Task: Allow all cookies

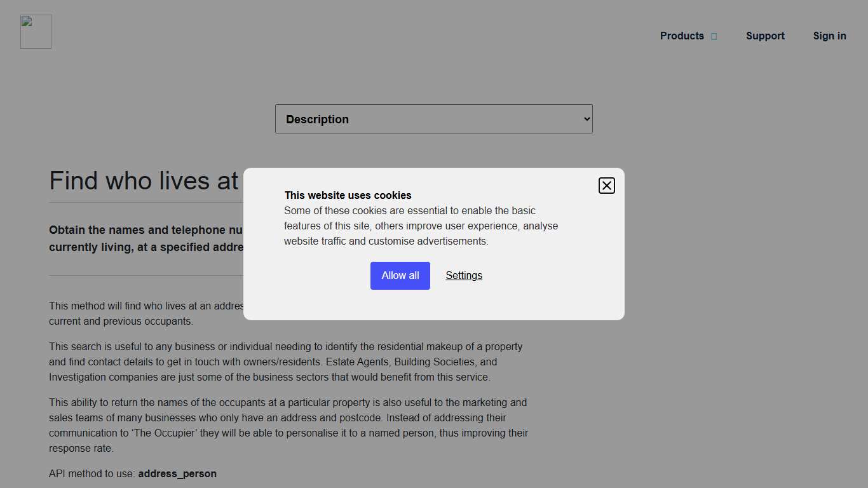Action: click(400, 275)
